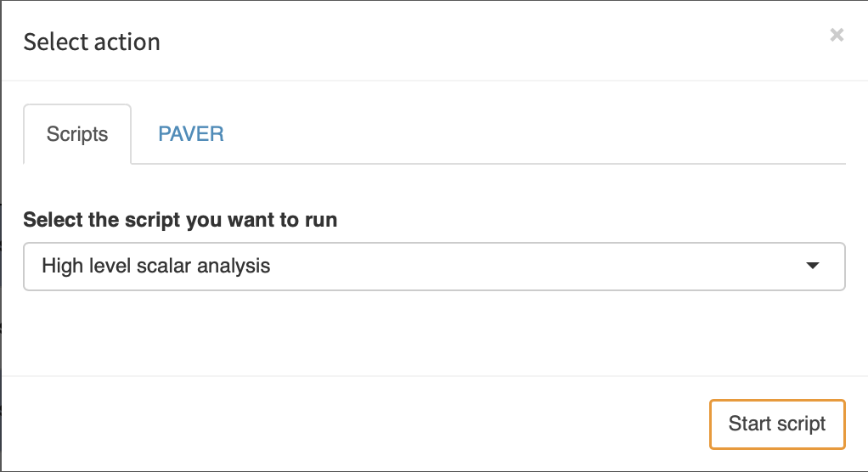The image size is (868, 472).
Task: Run the selected script with Start script
Action: (777, 424)
